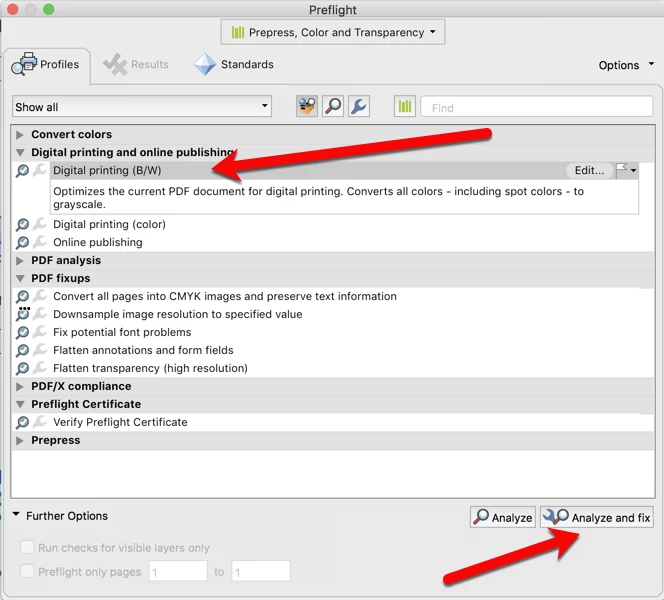
Task: Select the Digital printing (color) profile
Action: pyautogui.click(x=109, y=224)
